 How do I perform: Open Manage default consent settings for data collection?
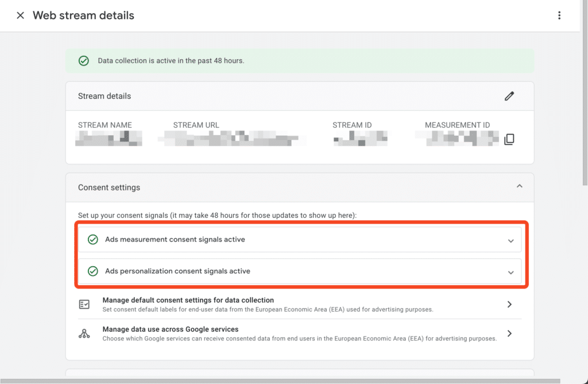188,300
